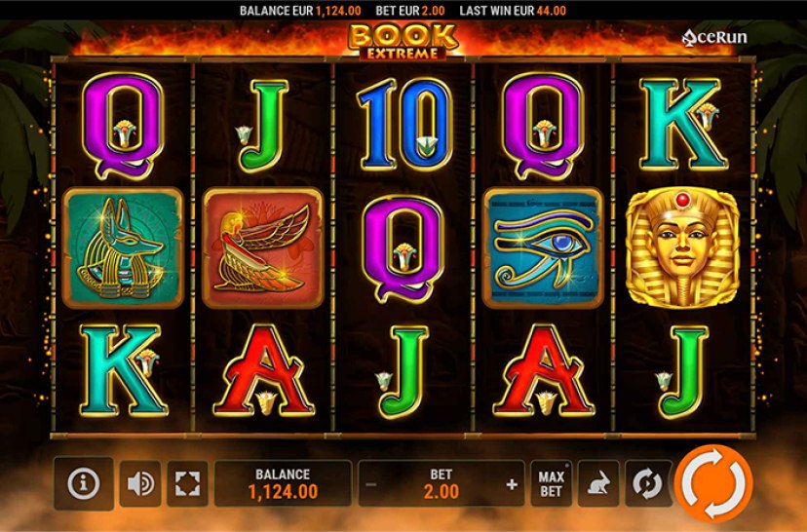The image size is (807, 532).
Task: Click the bet amount 2.00 display
Action: tap(442, 492)
